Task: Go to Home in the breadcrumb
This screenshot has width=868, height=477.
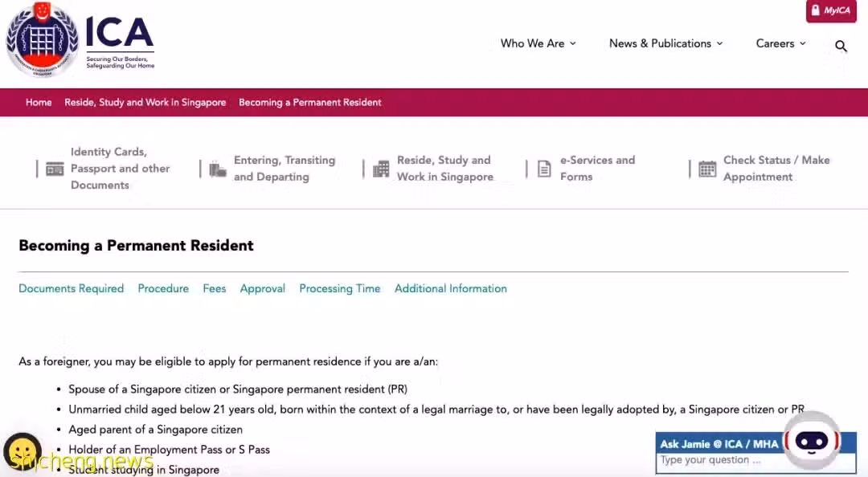Action: tap(39, 102)
